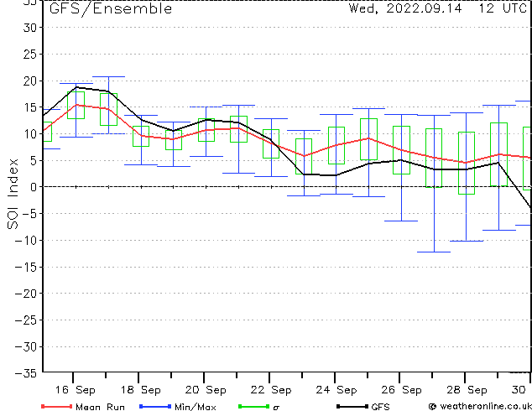Screen dimensions: 532x411
Task: Click the y-axis value '25'
Action: pyautogui.click(x=30, y=54)
